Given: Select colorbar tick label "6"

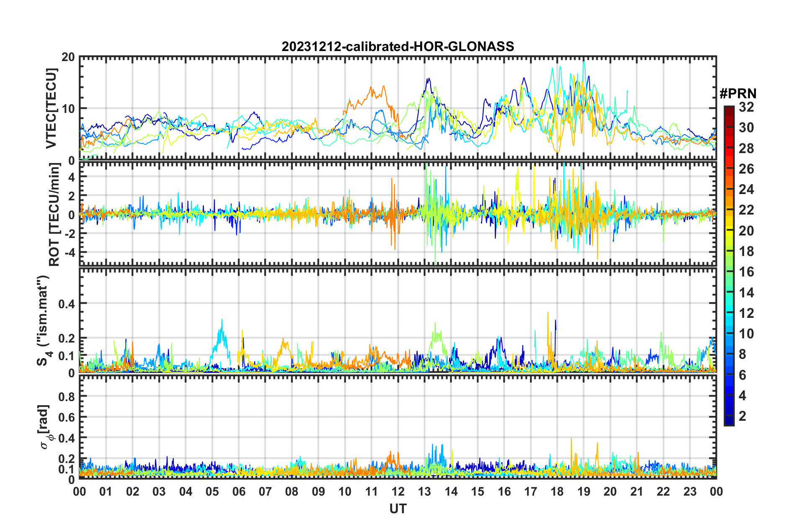Looking at the screenshot, I should click(742, 375).
